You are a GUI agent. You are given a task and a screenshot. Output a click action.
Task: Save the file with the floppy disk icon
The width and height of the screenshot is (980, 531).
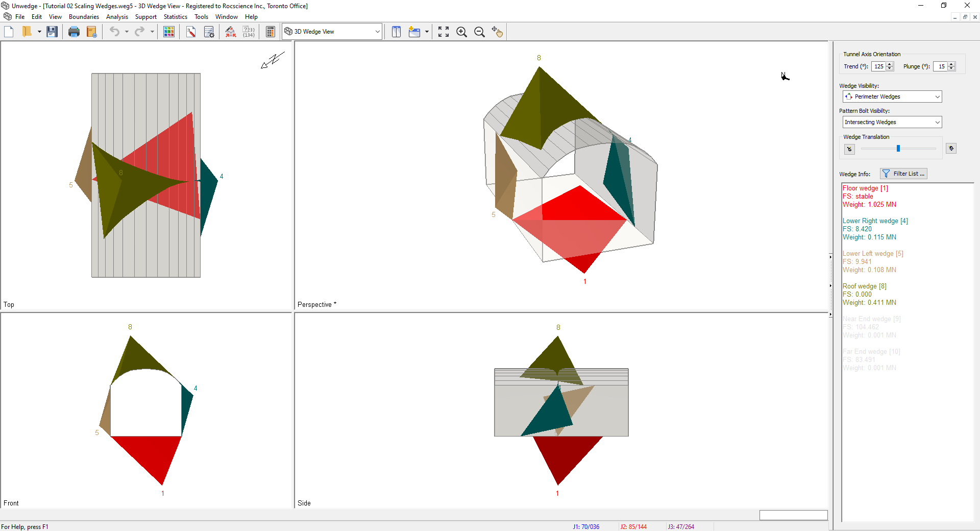52,32
